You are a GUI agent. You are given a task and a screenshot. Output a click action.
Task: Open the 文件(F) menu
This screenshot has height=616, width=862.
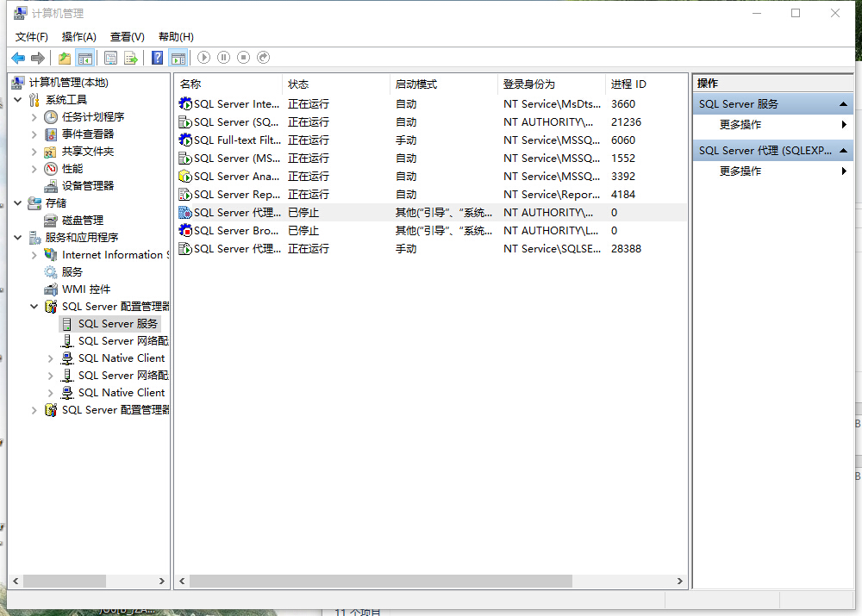tap(31, 37)
